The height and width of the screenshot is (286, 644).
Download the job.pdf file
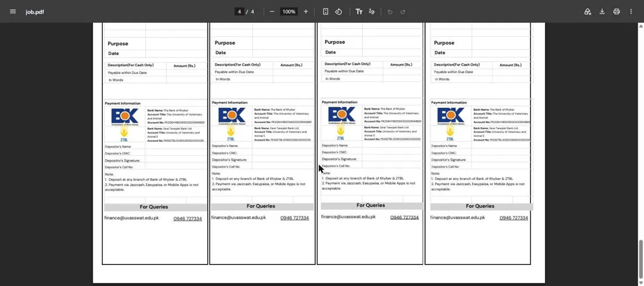point(602,12)
